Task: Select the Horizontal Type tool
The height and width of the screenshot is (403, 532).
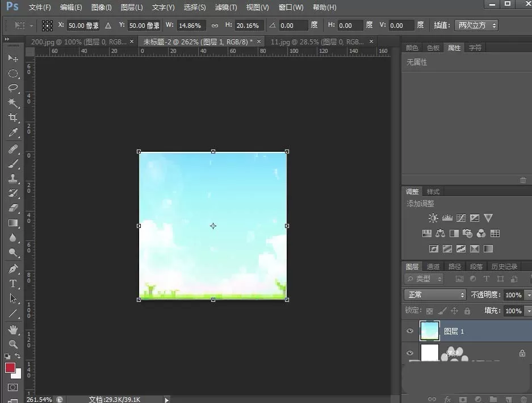Action: tap(13, 284)
